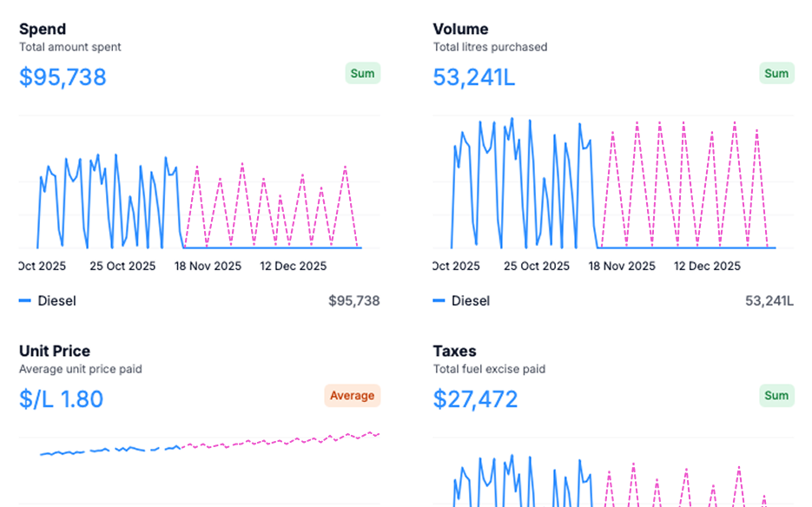812x507 pixels.
Task: Open the Average badge on Unit Price card
Action: [352, 396]
